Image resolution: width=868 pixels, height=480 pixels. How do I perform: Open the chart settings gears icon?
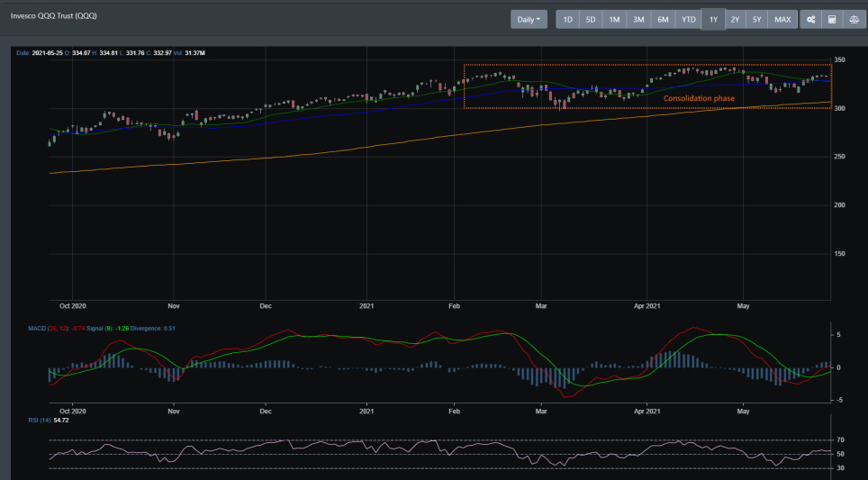[810, 20]
